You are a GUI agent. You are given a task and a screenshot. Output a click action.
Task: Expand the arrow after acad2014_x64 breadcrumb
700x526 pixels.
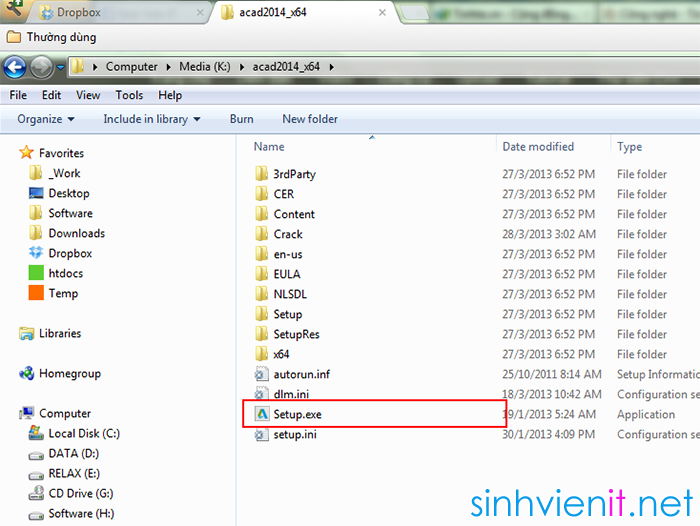[x=332, y=67]
